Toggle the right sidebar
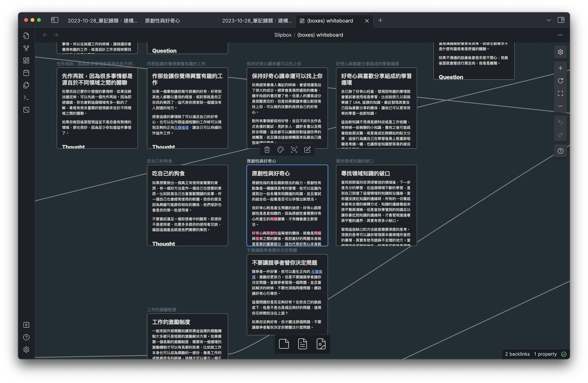The height and width of the screenshot is (383, 588). click(561, 20)
